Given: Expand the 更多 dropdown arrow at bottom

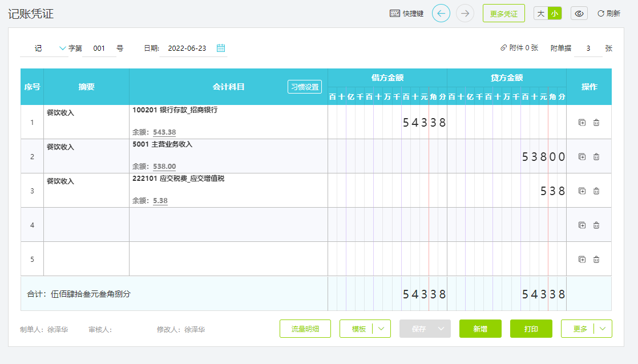Looking at the screenshot, I should point(603,329).
